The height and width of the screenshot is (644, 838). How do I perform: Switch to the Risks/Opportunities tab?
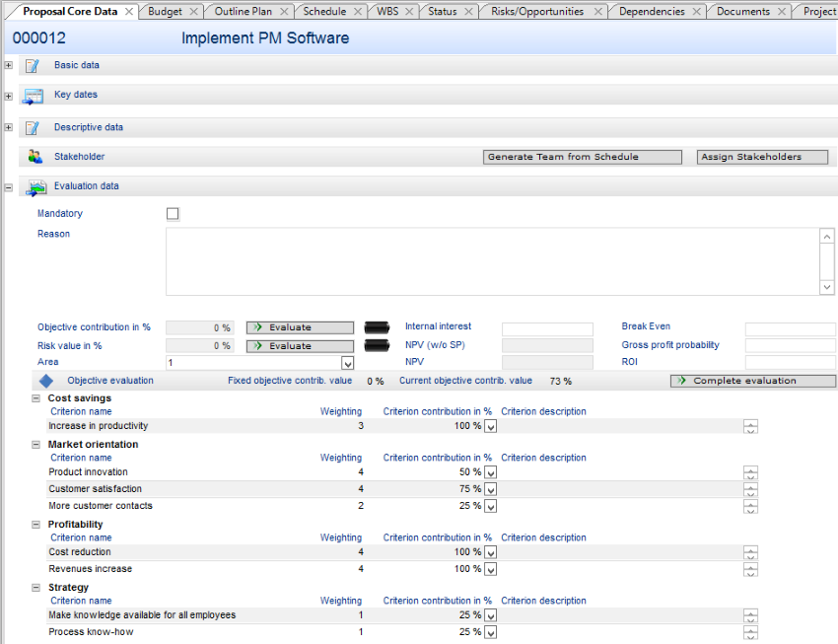(537, 12)
